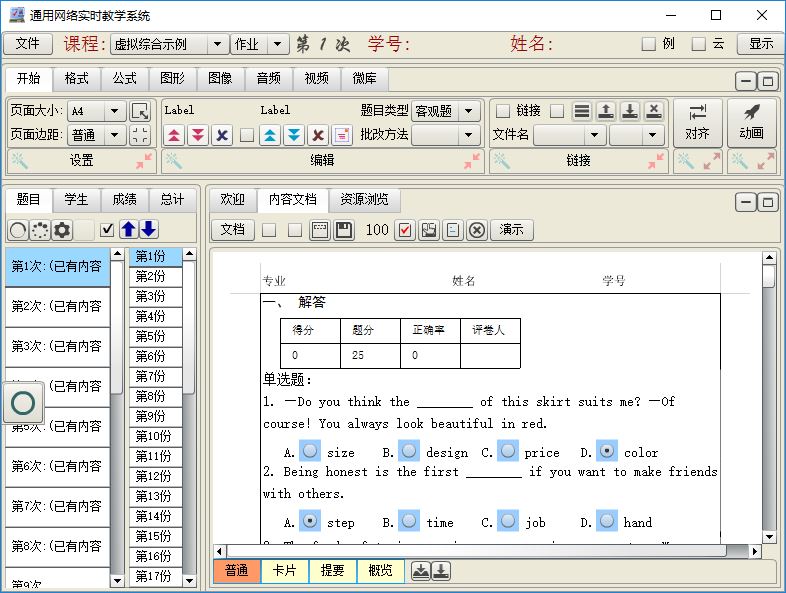Viewport: 786px width, 593px height.
Task: Open the 课程 course dropdown
Action: point(218,44)
